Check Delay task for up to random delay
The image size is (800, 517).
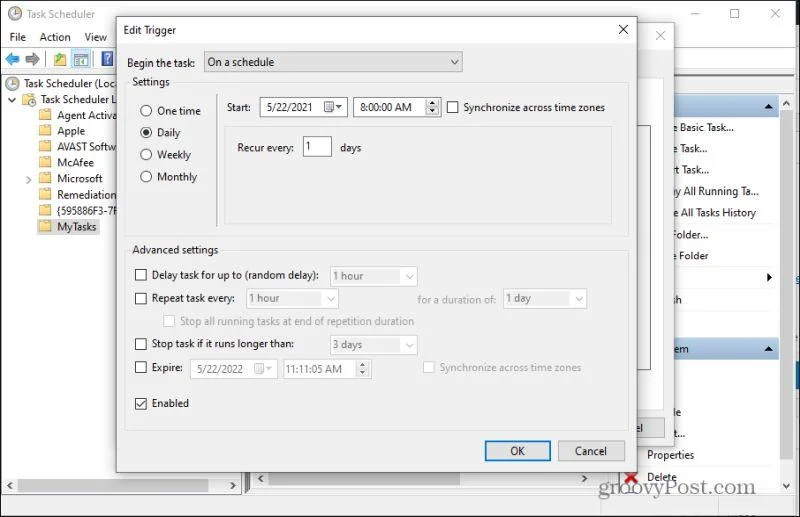pyautogui.click(x=140, y=275)
